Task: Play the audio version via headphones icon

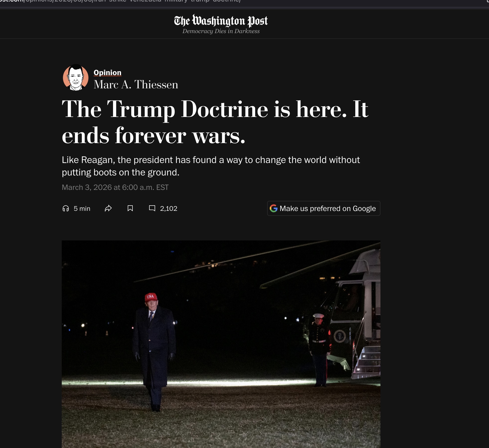Action: (x=66, y=208)
